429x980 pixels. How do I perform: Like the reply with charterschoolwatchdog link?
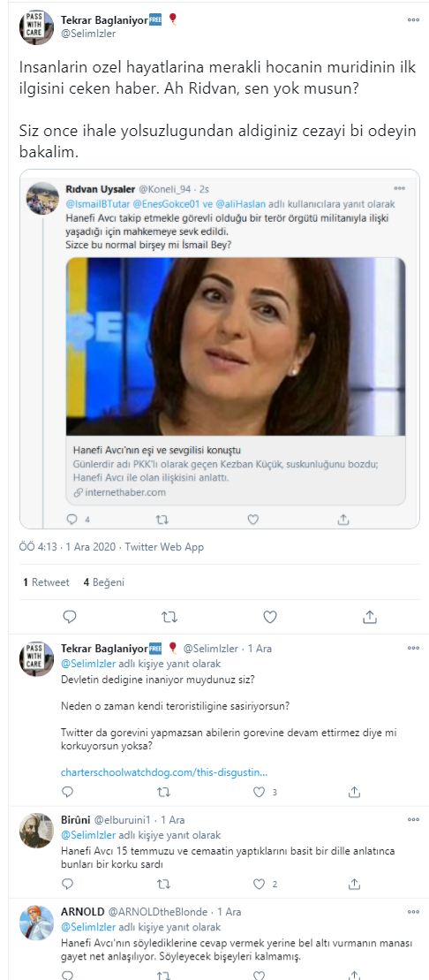(x=260, y=792)
